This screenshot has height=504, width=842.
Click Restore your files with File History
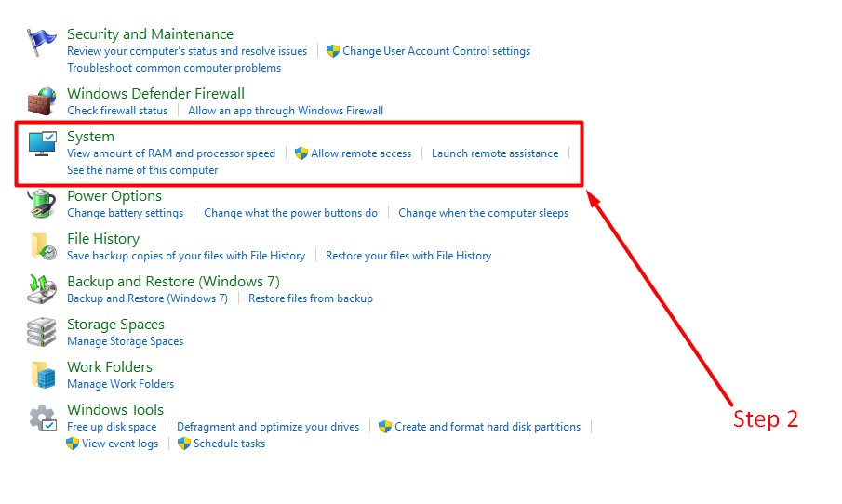(408, 256)
